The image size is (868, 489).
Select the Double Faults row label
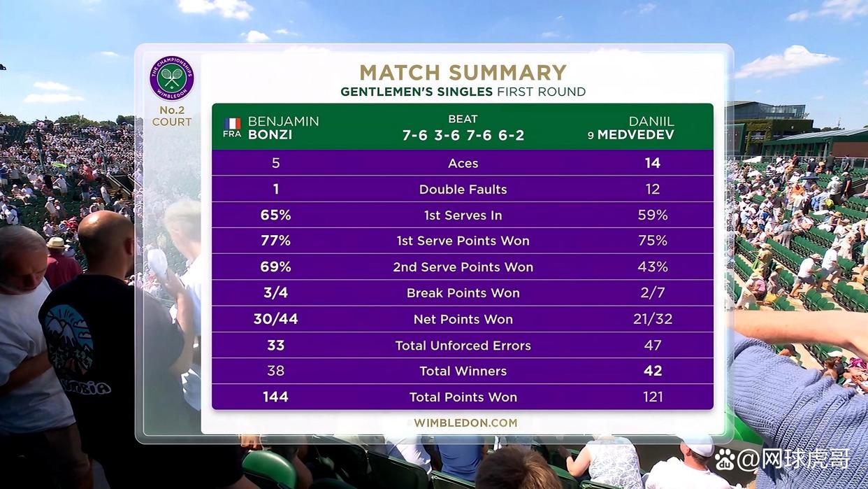[463, 190]
